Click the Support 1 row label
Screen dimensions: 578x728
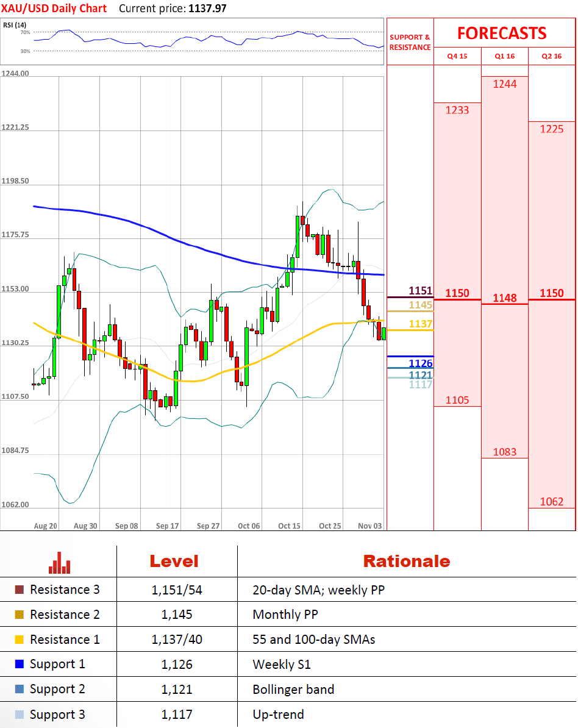[x=57, y=665]
